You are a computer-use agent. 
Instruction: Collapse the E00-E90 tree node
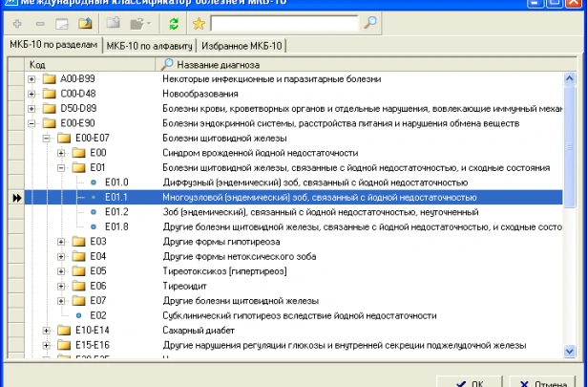pos(31,123)
